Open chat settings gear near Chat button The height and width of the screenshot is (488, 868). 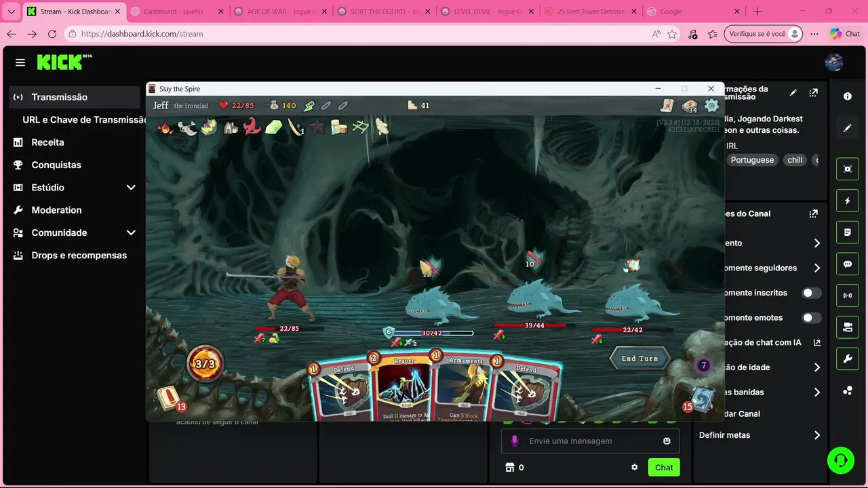click(635, 467)
